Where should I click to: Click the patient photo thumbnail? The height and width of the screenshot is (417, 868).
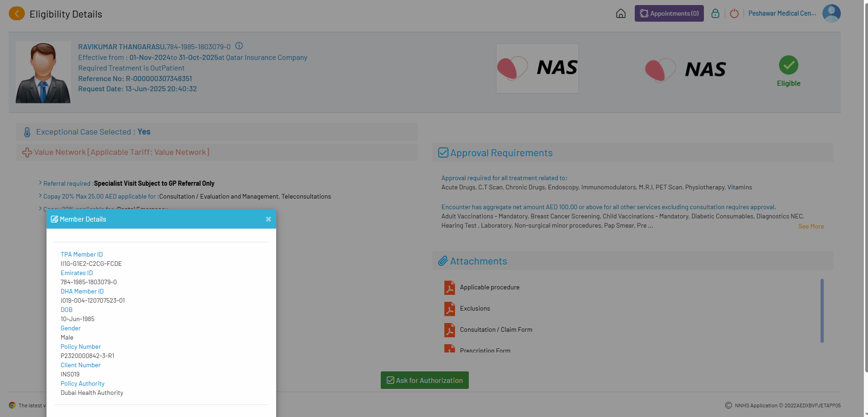[x=43, y=72]
